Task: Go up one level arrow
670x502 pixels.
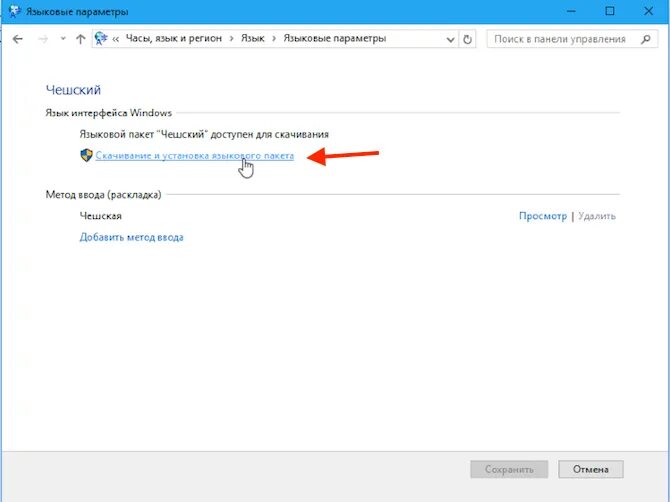Action: (x=80, y=39)
